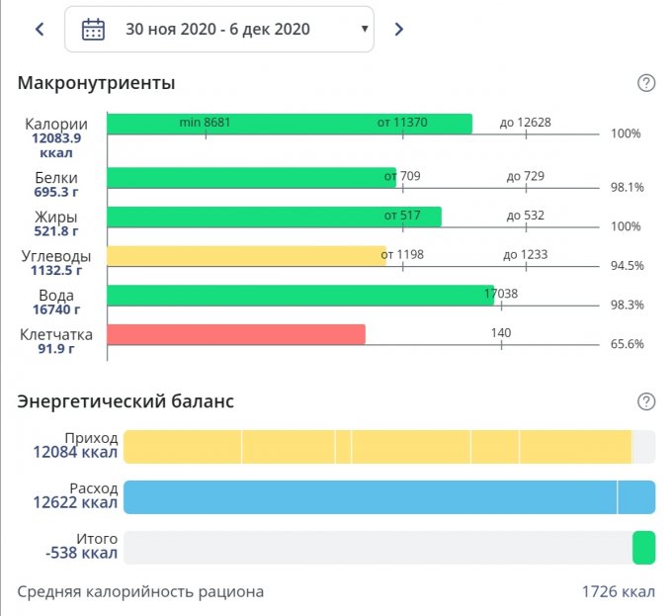The height and width of the screenshot is (616, 672).
Task: Click the blue Расход energy bar
Action: (x=387, y=497)
